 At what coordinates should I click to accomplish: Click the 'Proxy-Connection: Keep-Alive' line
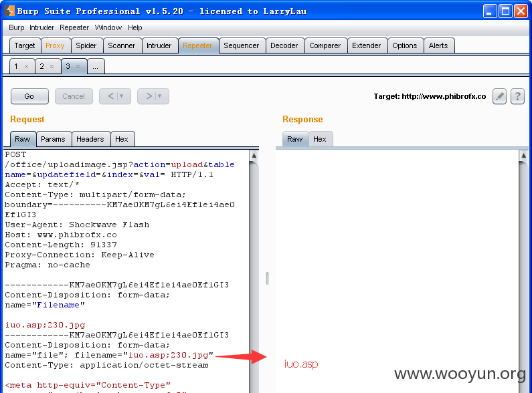click(80, 255)
